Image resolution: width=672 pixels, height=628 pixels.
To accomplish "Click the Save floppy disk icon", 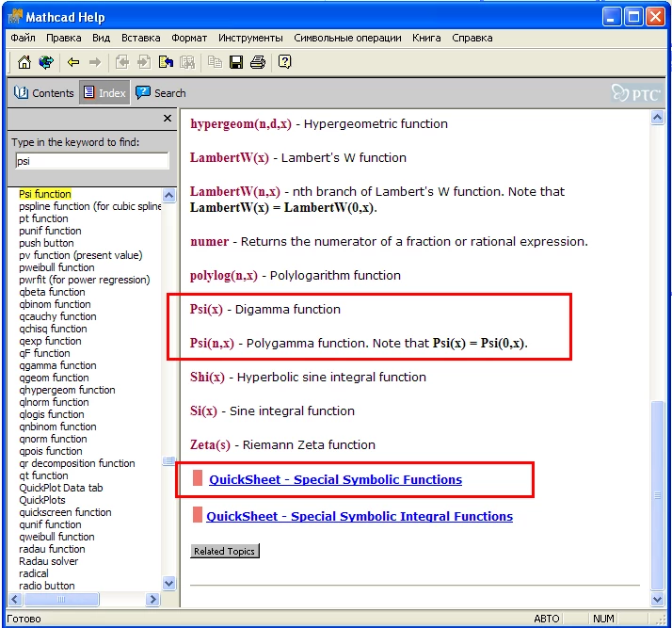I will (x=236, y=62).
